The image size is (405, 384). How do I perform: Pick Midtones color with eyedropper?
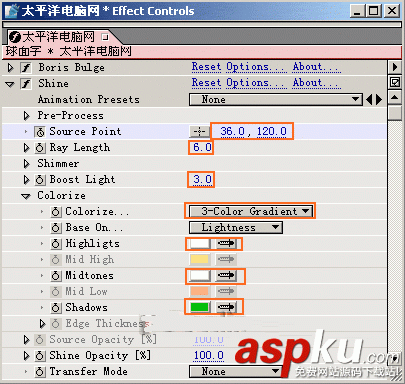tap(226, 276)
